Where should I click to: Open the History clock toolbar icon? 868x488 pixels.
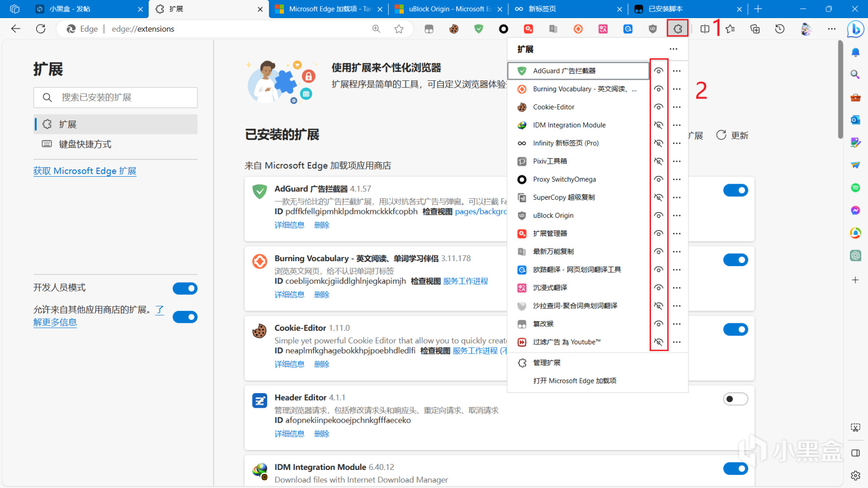780,29
